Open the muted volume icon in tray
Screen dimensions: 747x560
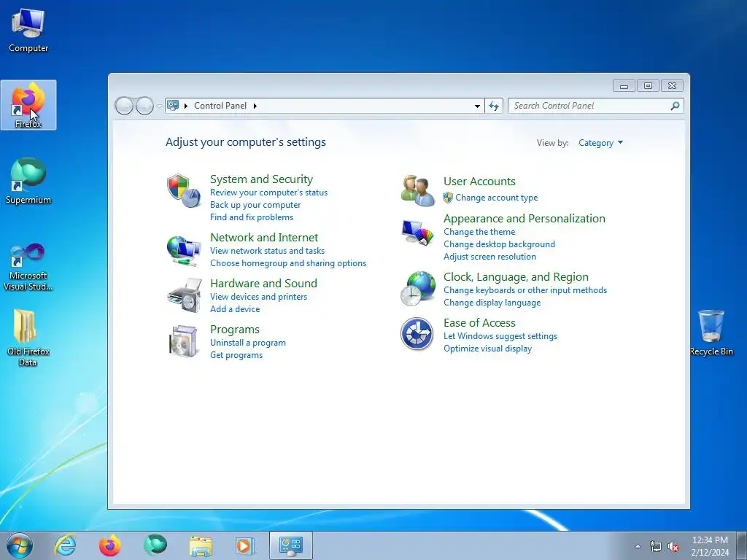(673, 546)
